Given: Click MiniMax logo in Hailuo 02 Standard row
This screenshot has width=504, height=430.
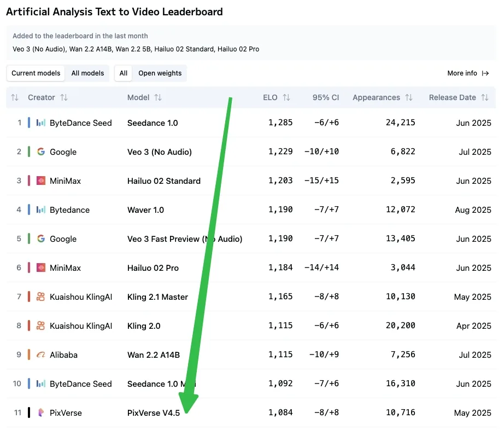Looking at the screenshot, I should click(41, 181).
